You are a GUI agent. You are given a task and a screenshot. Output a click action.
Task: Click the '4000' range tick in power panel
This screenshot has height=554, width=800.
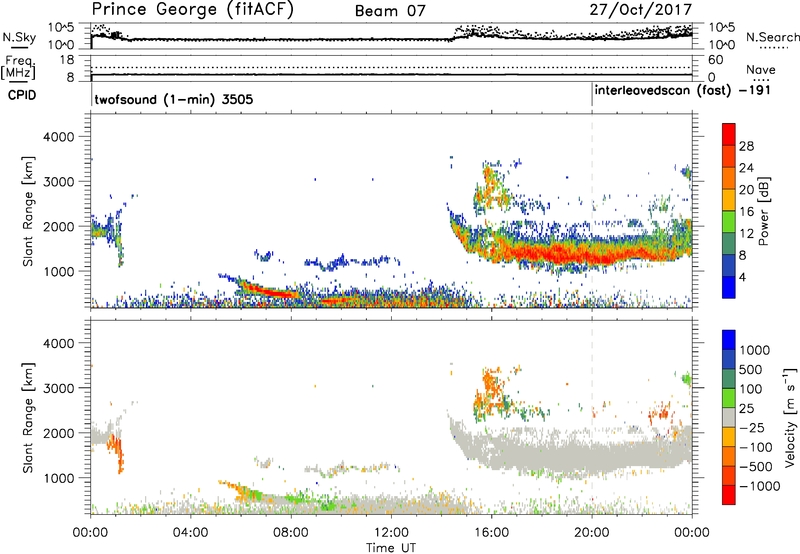pyautogui.click(x=58, y=137)
